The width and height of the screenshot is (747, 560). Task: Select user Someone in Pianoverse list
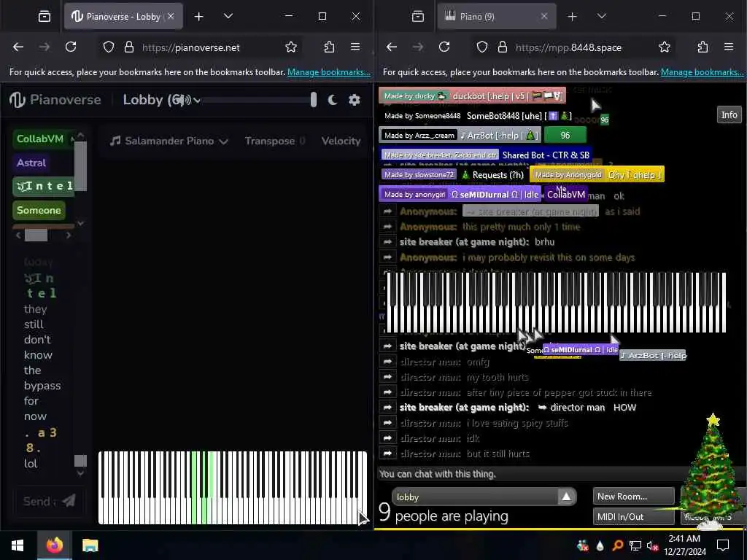39,210
